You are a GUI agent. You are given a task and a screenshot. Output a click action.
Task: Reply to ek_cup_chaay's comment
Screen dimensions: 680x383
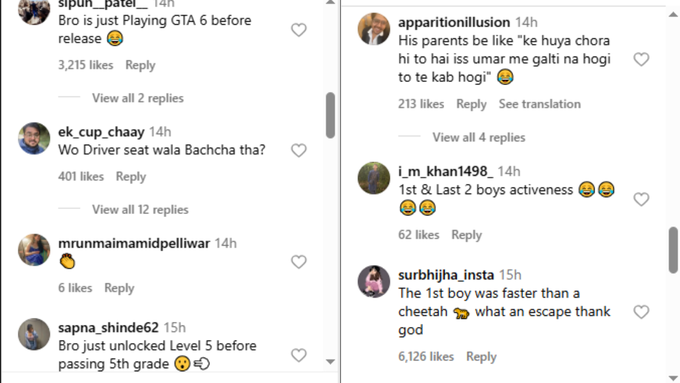coord(131,177)
